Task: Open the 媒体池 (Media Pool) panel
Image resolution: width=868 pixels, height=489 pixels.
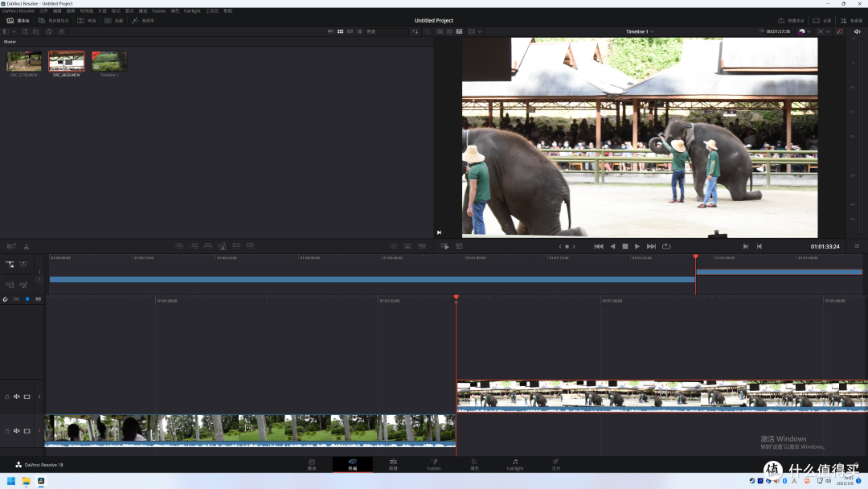Action: coord(18,20)
